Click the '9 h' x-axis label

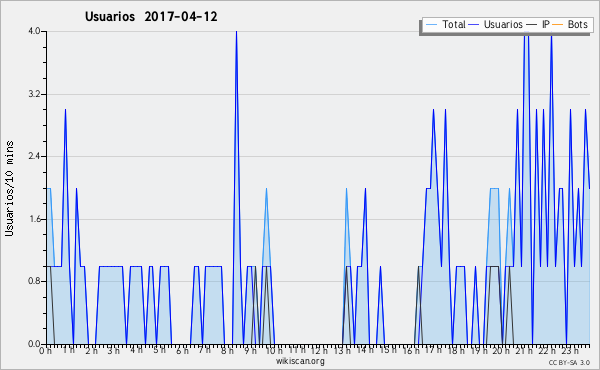tap(250, 351)
